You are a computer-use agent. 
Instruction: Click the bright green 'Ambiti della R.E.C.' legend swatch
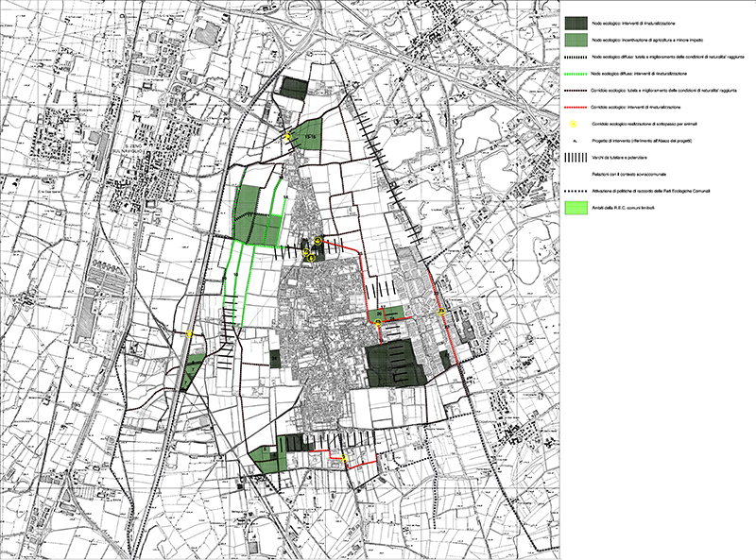pos(574,207)
